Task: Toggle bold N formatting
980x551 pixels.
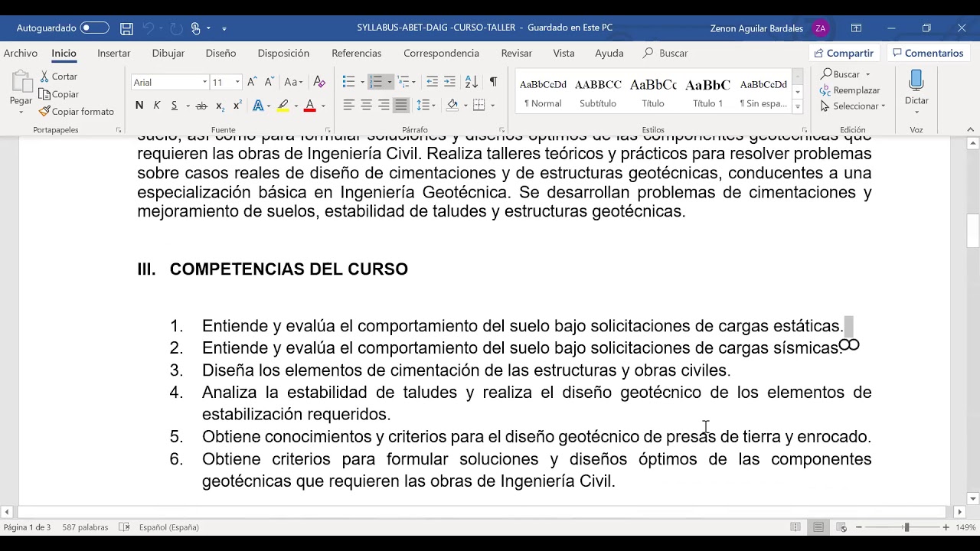Action: click(139, 106)
